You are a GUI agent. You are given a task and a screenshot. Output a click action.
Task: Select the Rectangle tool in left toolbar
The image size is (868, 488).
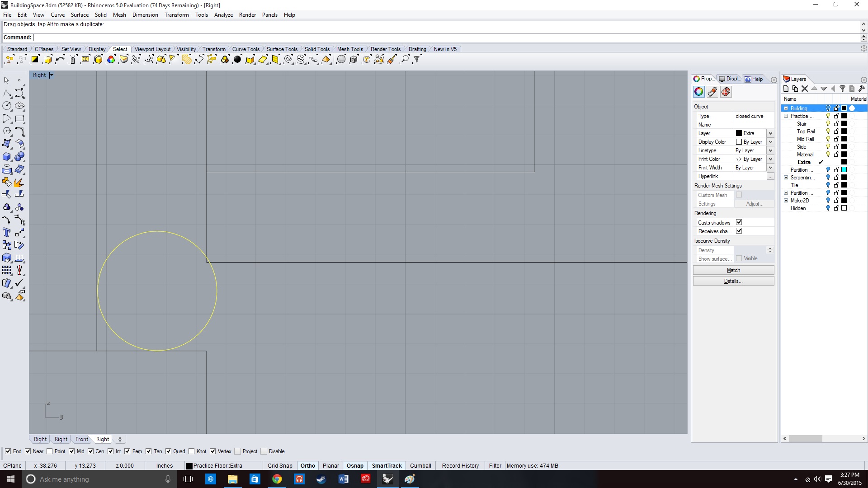[19, 119]
